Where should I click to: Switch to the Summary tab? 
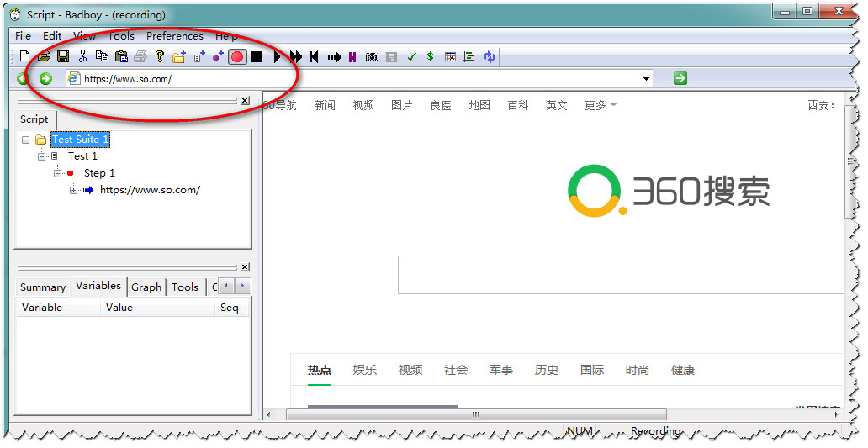(43, 287)
